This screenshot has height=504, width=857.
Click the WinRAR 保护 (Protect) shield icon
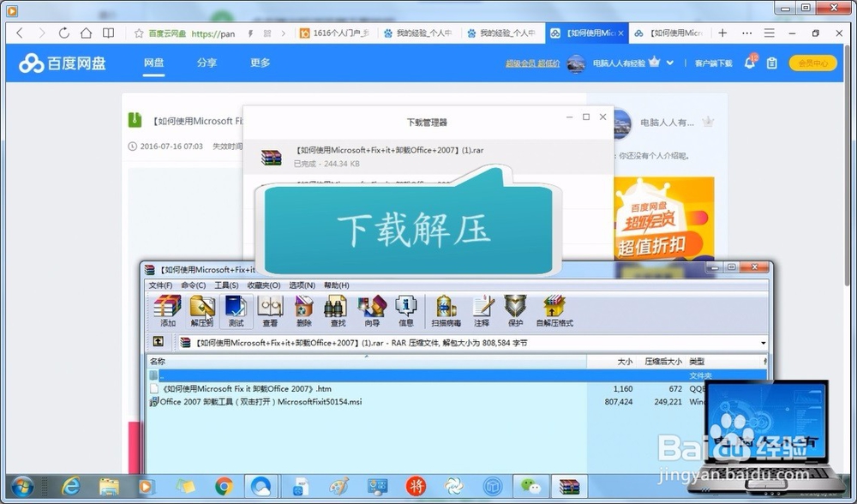point(515,311)
